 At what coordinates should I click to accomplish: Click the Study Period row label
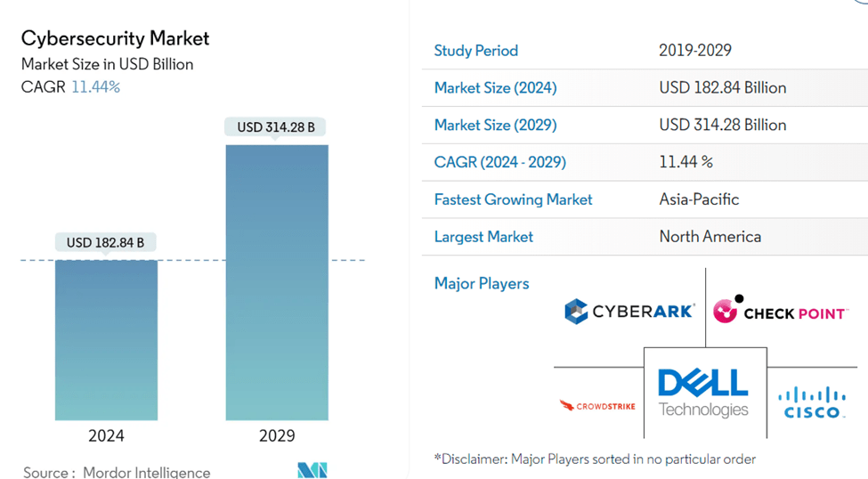tap(475, 51)
